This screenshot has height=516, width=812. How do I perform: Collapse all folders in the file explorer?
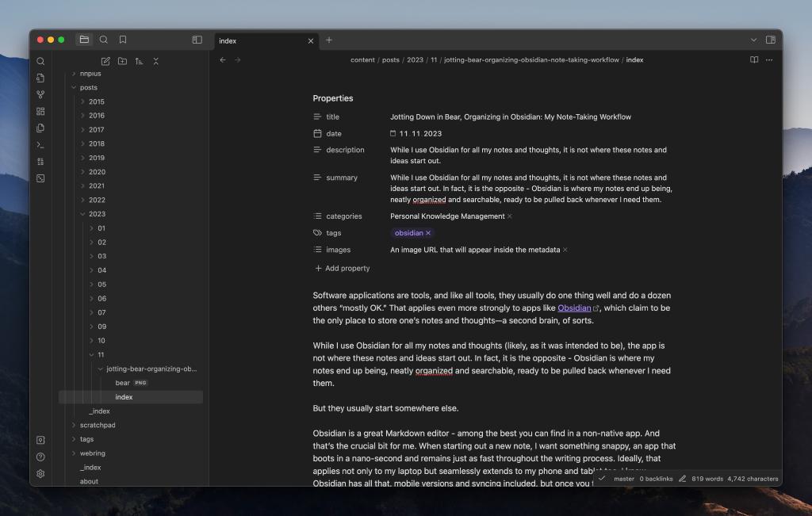click(x=156, y=61)
